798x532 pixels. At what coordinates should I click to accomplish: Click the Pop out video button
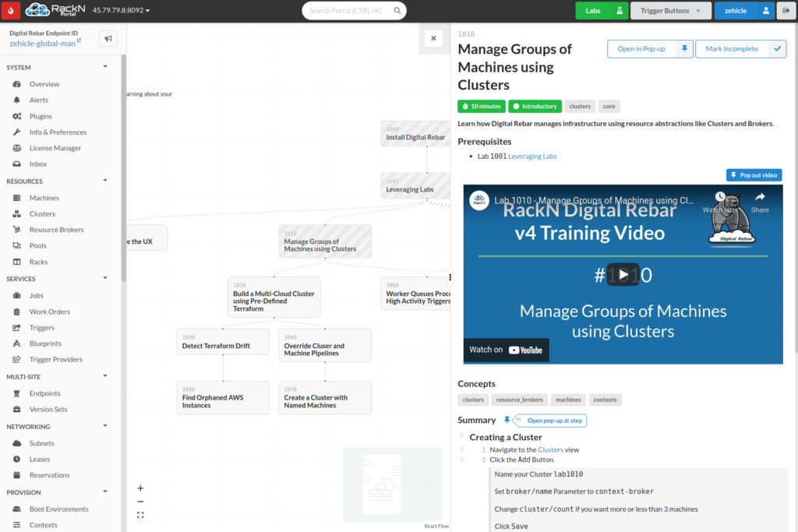(x=754, y=175)
